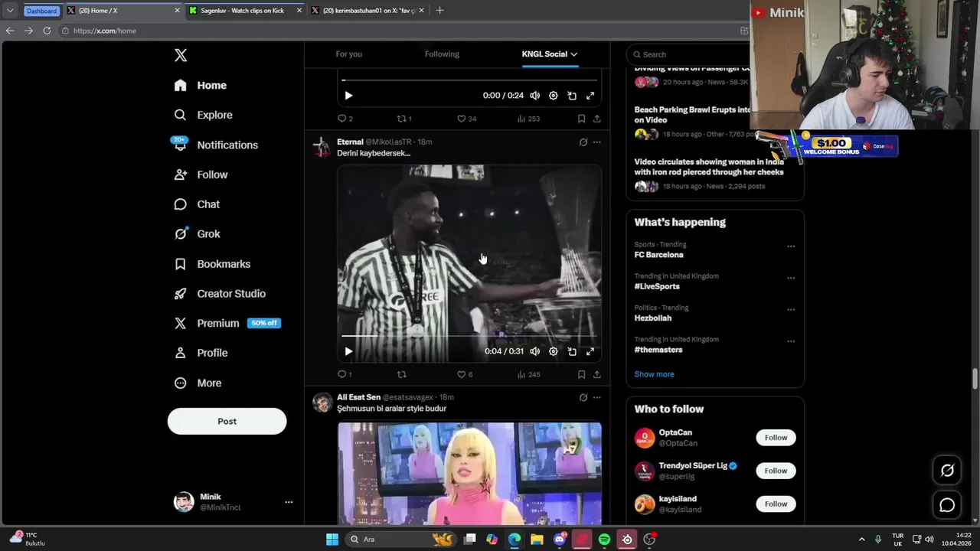
Task: Like the Eternal post
Action: pos(465,374)
